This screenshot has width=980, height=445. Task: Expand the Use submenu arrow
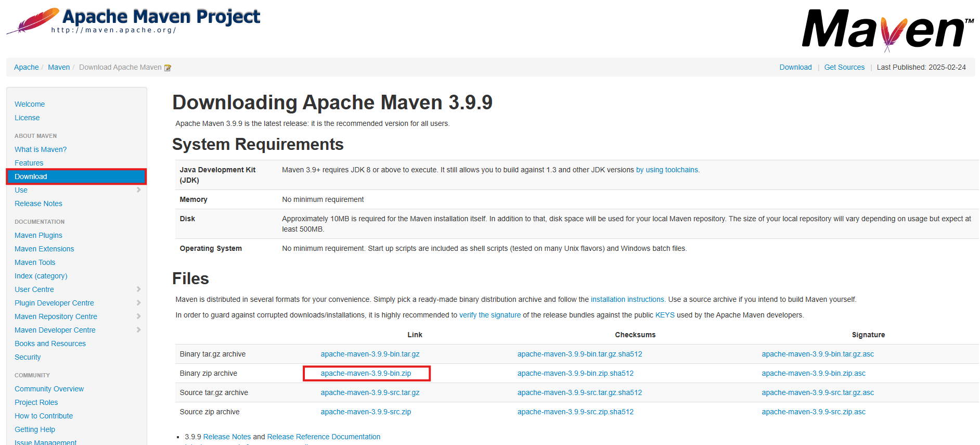[138, 190]
